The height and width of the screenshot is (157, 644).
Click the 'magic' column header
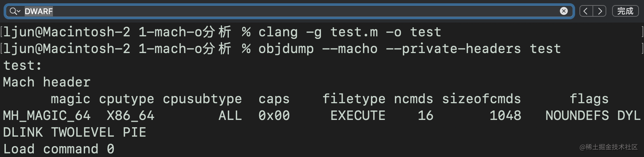pos(70,99)
